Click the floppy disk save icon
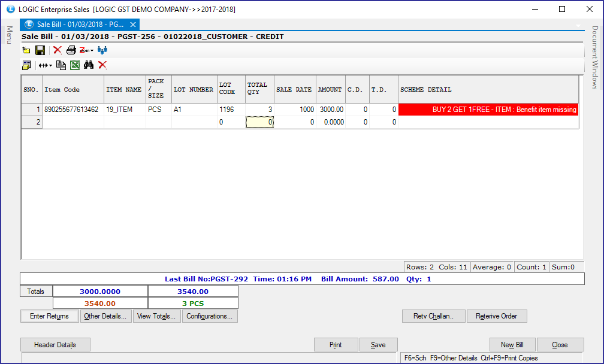This screenshot has height=364, width=604. [x=40, y=50]
